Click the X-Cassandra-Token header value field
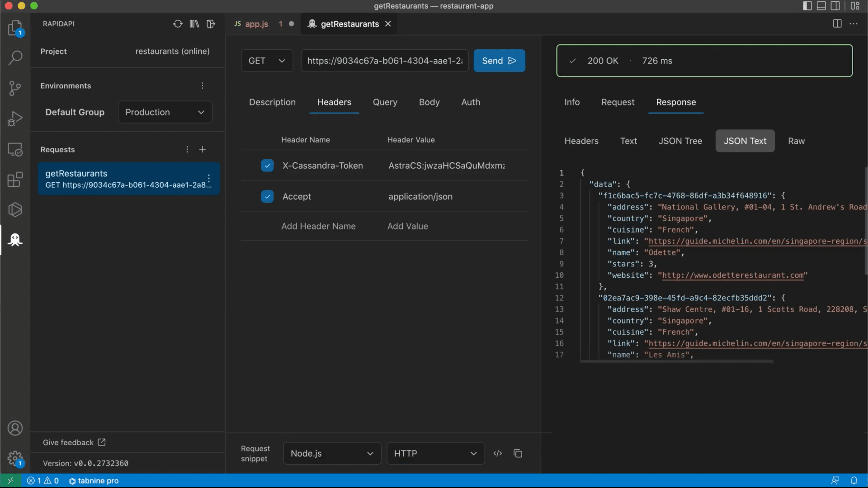 [x=447, y=165]
